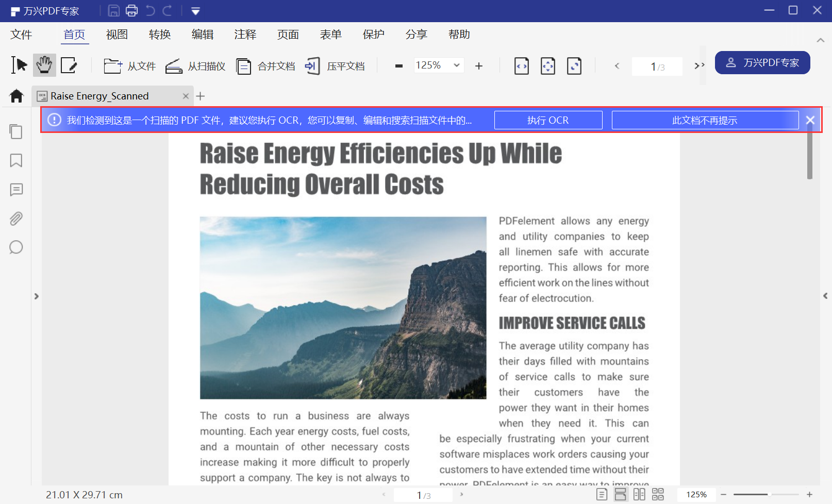Click the arrow select tool icon
832x504 pixels.
19,65
